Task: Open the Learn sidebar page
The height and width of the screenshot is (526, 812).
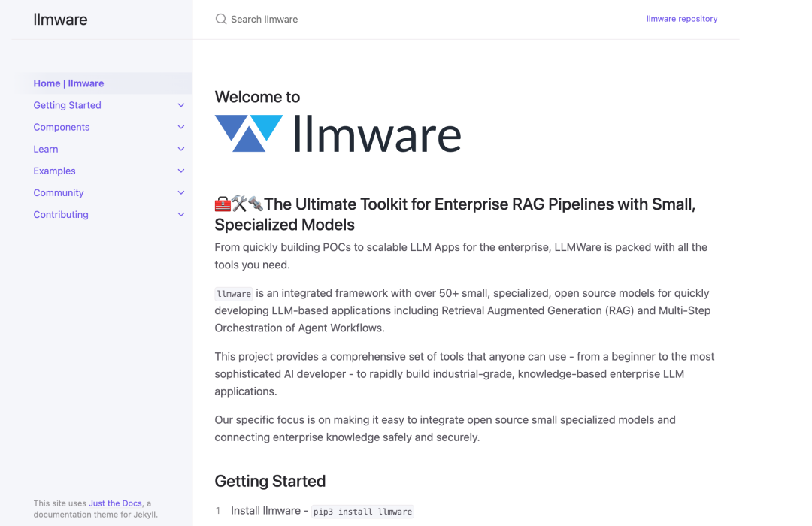Action: pos(46,149)
